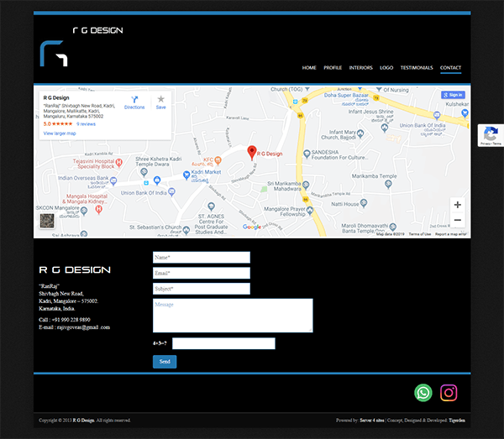Click the ST. AGNES Centre marker

pyautogui.click(x=211, y=206)
